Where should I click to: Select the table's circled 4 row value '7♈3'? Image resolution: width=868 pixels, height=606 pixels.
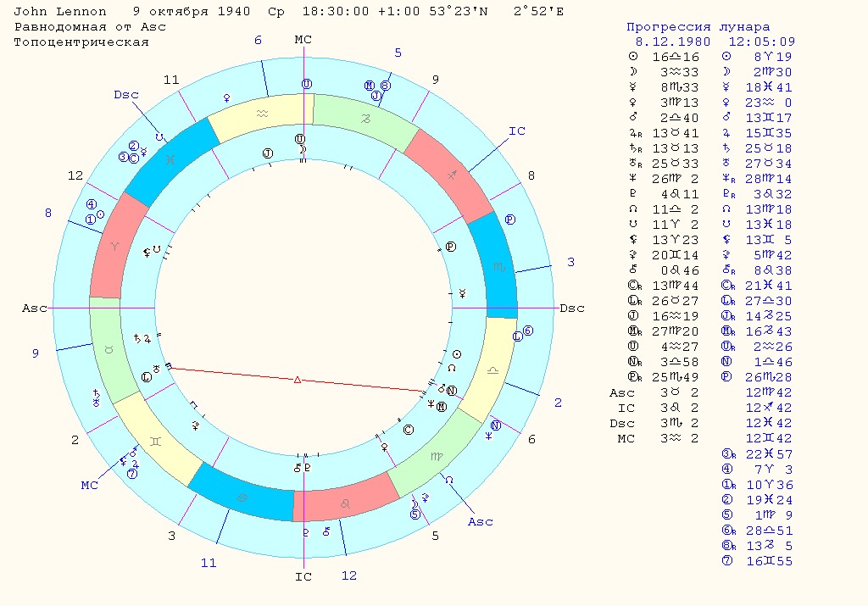click(x=773, y=470)
